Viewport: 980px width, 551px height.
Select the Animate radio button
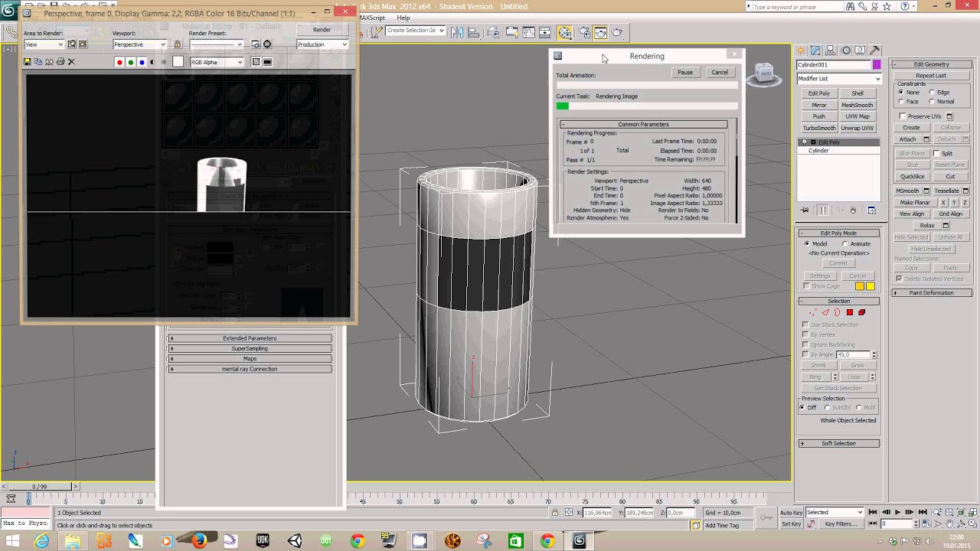point(844,243)
